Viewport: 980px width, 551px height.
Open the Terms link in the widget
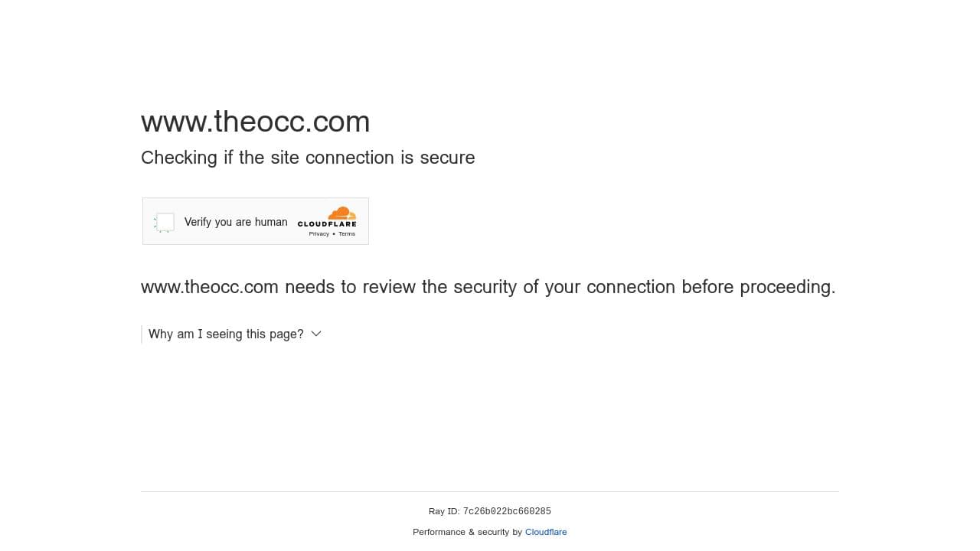pos(346,234)
